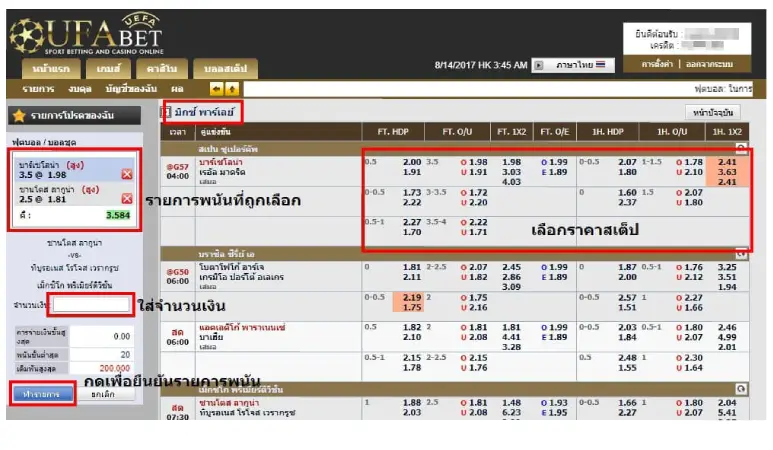Open the ภาษาไทย language dropdown
The image size is (773, 450).
click(x=573, y=65)
